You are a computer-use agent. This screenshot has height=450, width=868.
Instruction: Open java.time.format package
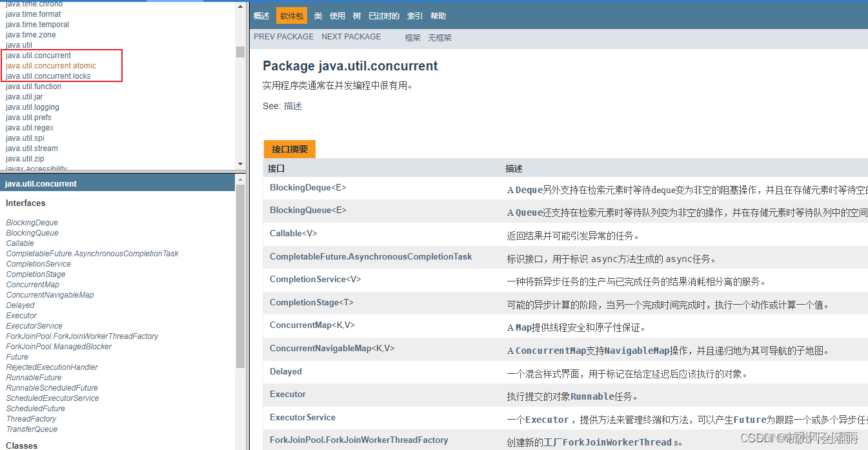pyautogui.click(x=34, y=14)
